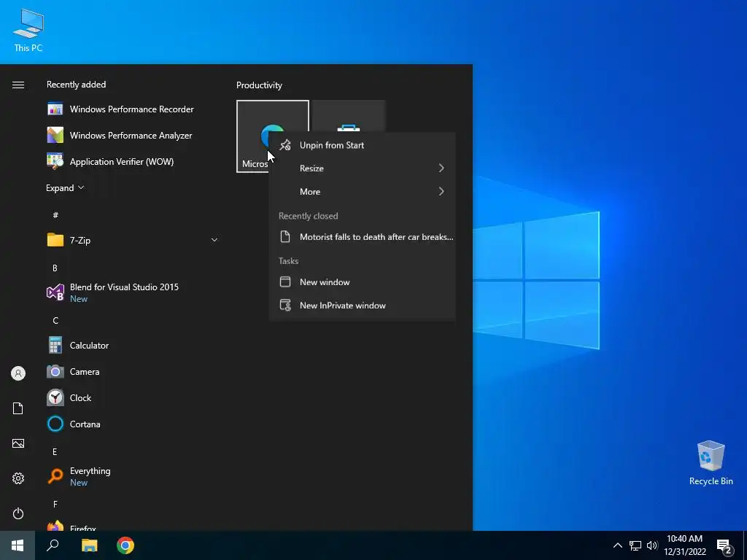This screenshot has height=560, width=747.
Task: Click the C letter group header
Action: click(55, 321)
